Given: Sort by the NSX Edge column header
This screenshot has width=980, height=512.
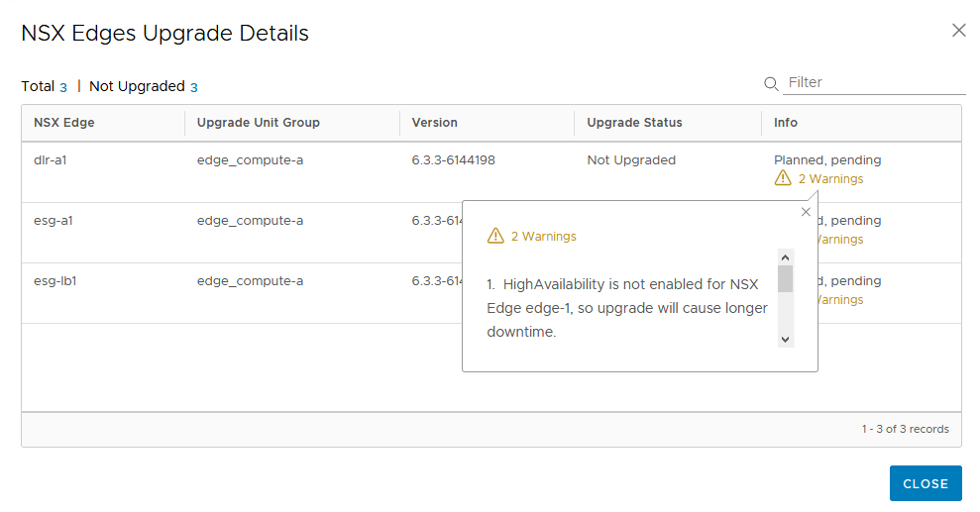Looking at the screenshot, I should pyautogui.click(x=64, y=123).
